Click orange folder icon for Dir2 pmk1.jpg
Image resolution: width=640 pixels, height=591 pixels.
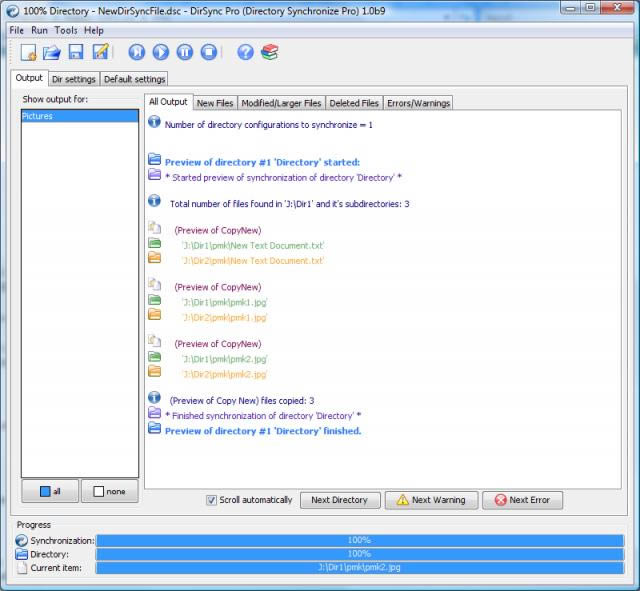pyautogui.click(x=154, y=315)
